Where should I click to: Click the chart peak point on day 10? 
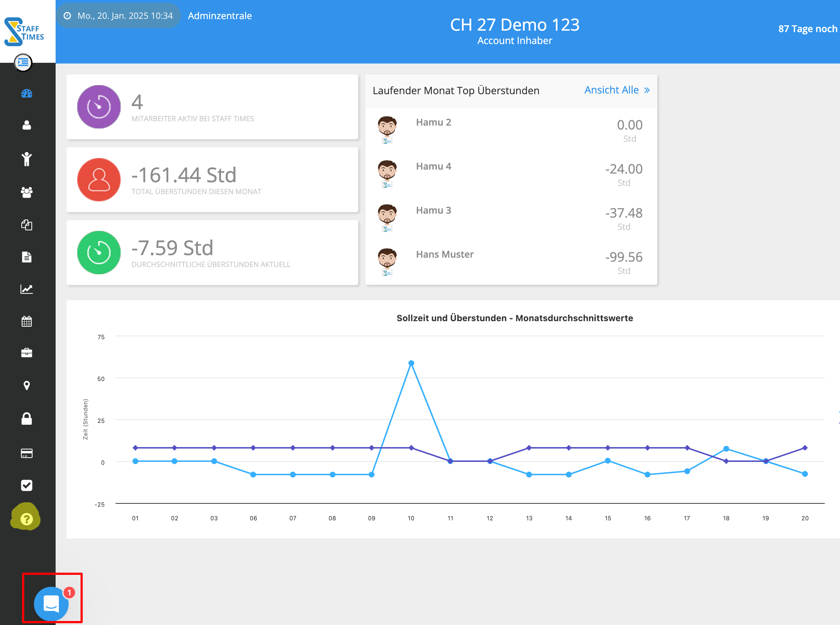(x=411, y=363)
